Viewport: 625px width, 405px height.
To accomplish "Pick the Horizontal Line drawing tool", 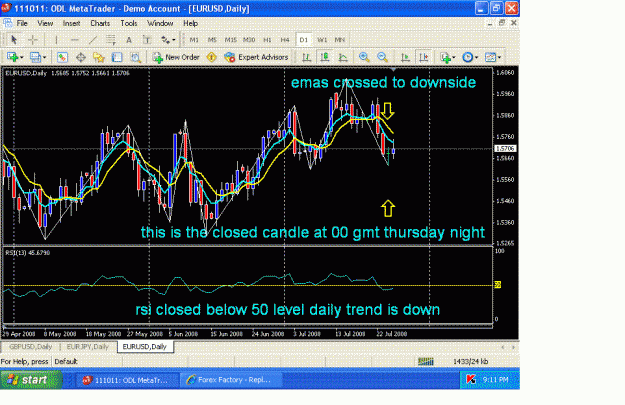I will pyautogui.click(x=74, y=39).
